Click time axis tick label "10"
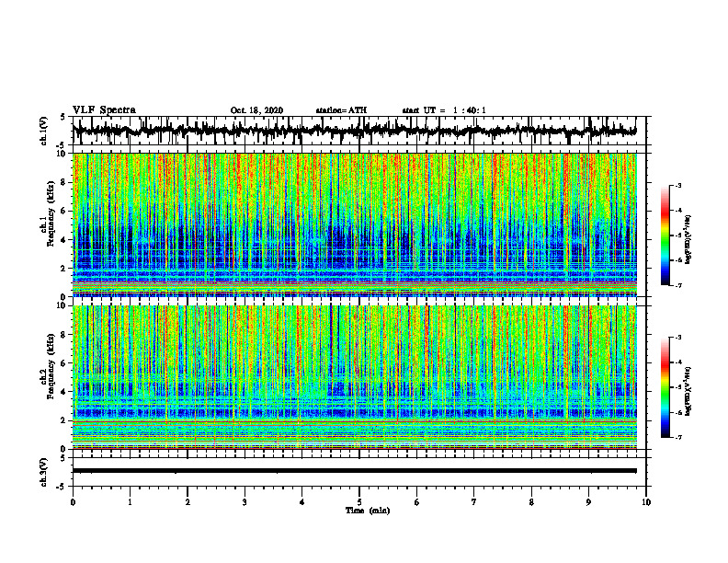This screenshot has height=563, width=728. pyautogui.click(x=646, y=502)
